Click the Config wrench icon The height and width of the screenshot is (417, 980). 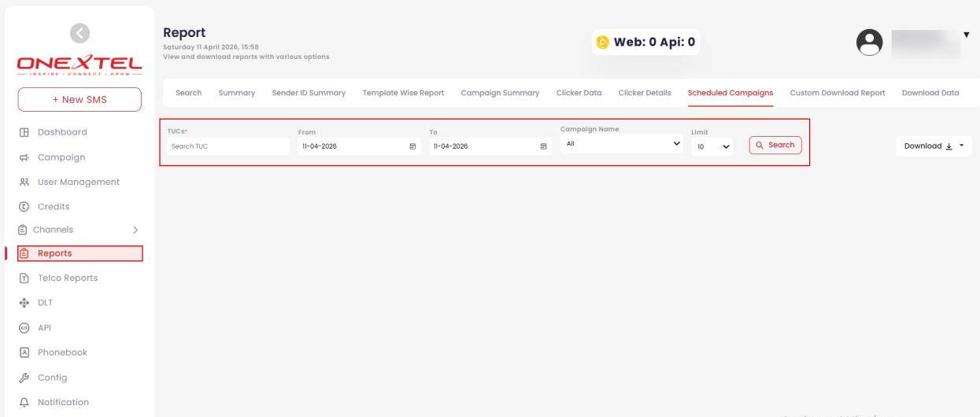[x=24, y=377]
